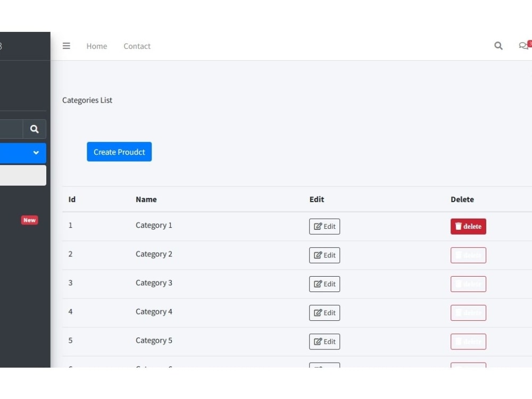532x399 pixels.
Task: Click the Create Proudct button
Action: coord(119,152)
